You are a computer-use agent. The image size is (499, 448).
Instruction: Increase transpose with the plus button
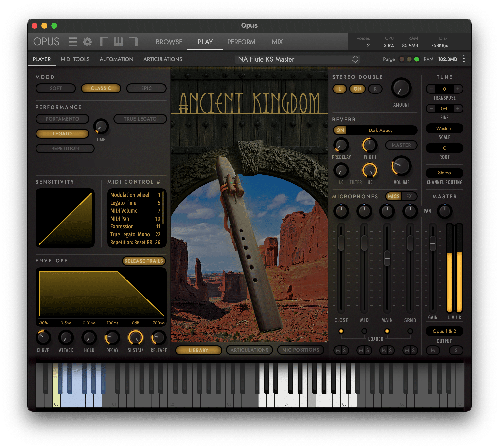click(458, 89)
